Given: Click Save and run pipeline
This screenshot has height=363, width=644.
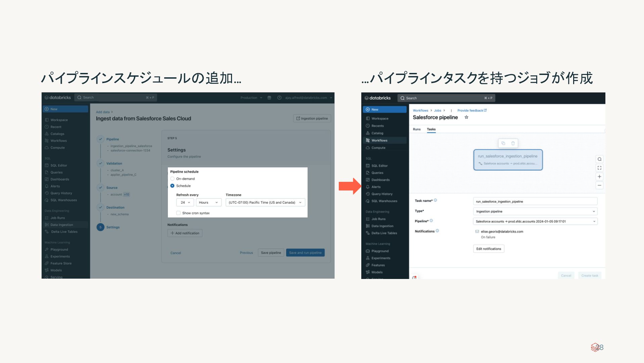Looking at the screenshot, I should 305,253.
